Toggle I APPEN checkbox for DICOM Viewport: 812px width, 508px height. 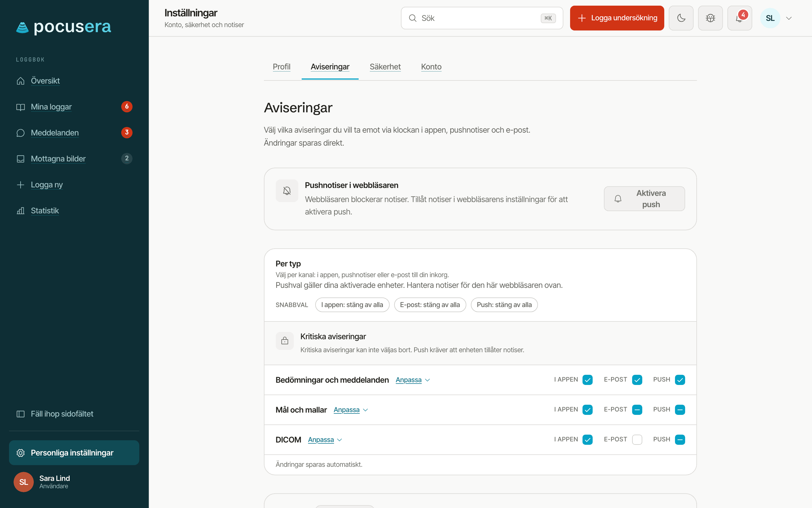pyautogui.click(x=588, y=439)
